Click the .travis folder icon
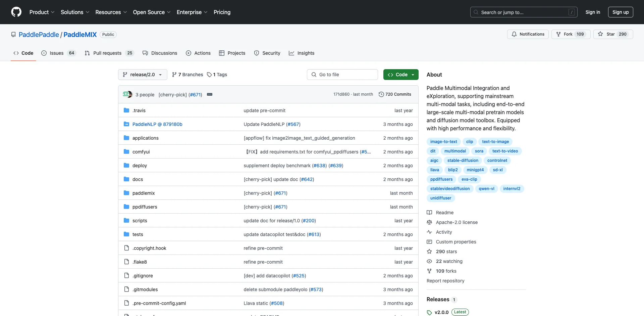This screenshot has height=316, width=644. 126,110
